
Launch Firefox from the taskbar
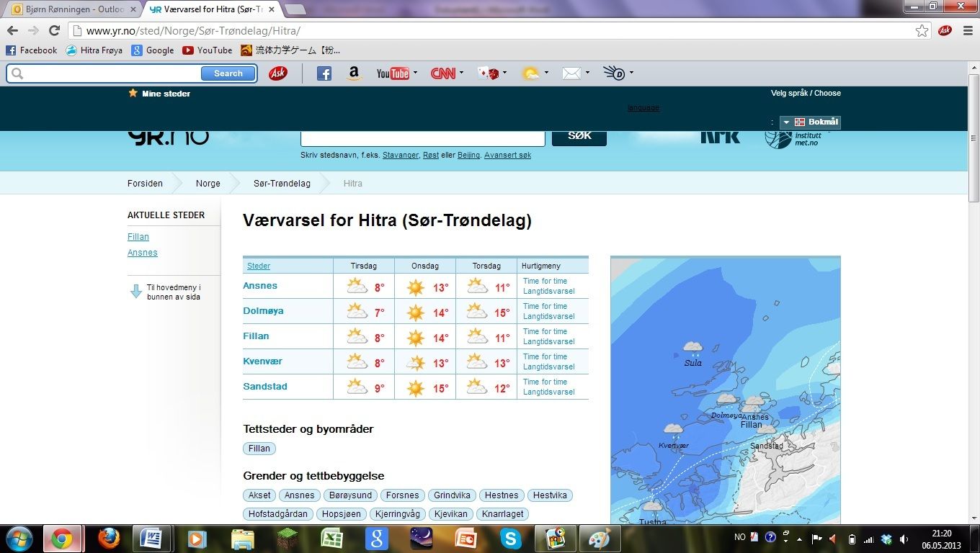(109, 539)
